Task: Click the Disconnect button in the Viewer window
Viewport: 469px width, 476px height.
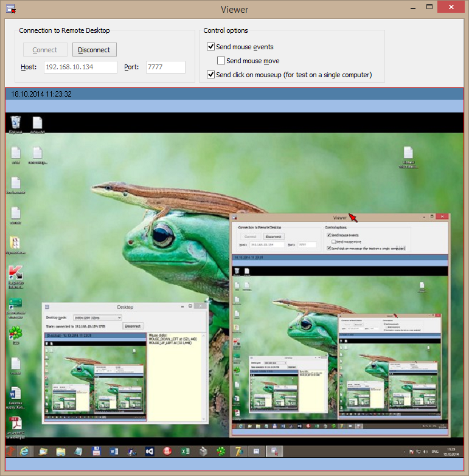Action: click(x=94, y=50)
